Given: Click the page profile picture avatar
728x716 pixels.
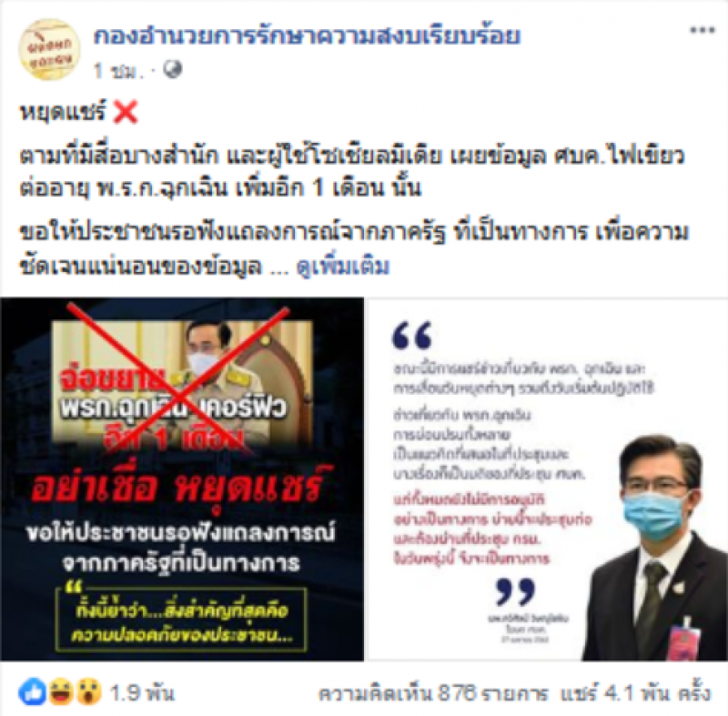Looking at the screenshot, I should click(49, 50).
